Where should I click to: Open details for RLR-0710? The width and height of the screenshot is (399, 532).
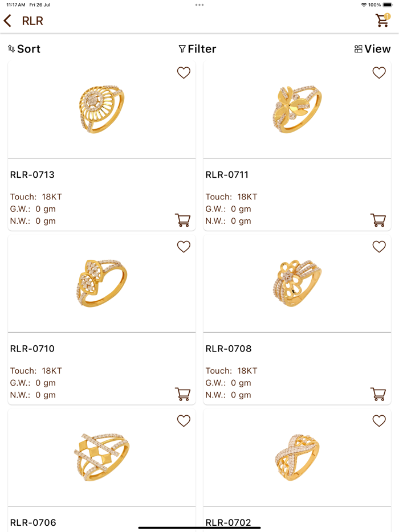point(31,349)
